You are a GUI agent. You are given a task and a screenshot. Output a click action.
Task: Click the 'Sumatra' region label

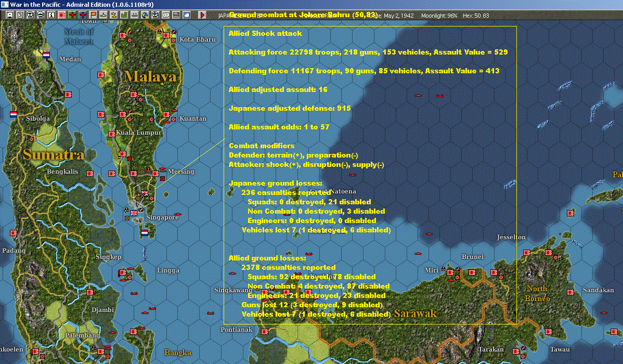[54, 154]
